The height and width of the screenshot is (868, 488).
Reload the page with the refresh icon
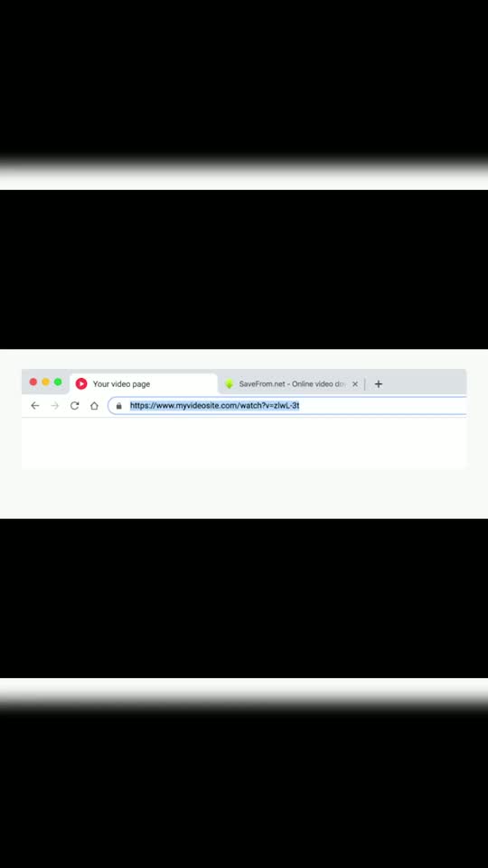coord(75,406)
